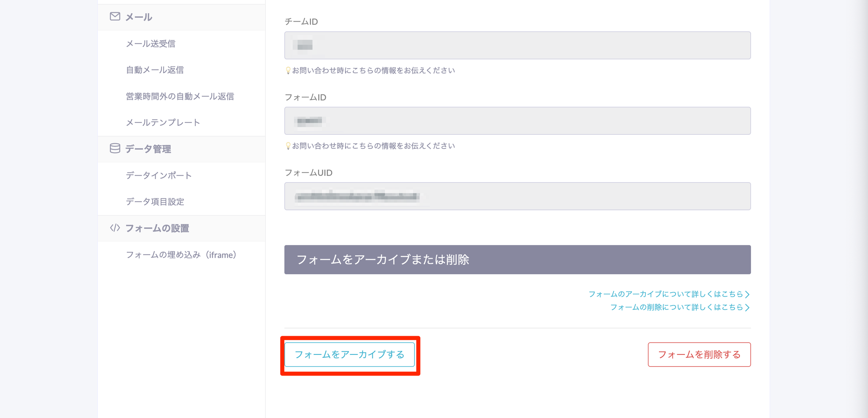The height and width of the screenshot is (418, 868).
Task: Select 営業時間外の自動メール返信 in sidebar
Action: tap(180, 96)
